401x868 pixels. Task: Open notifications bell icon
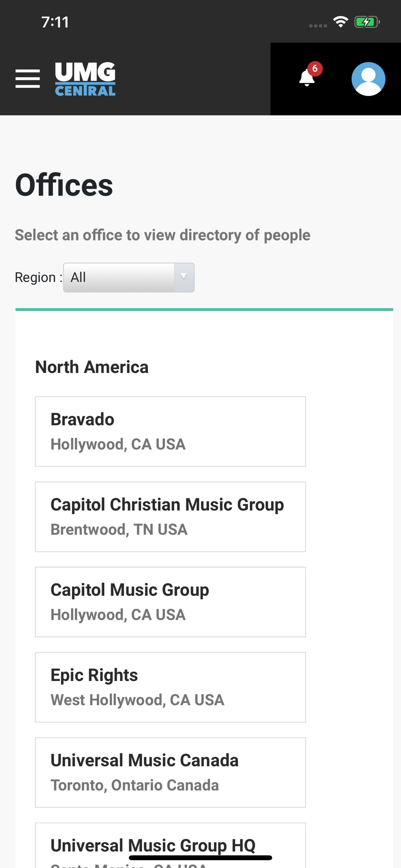[x=306, y=79]
